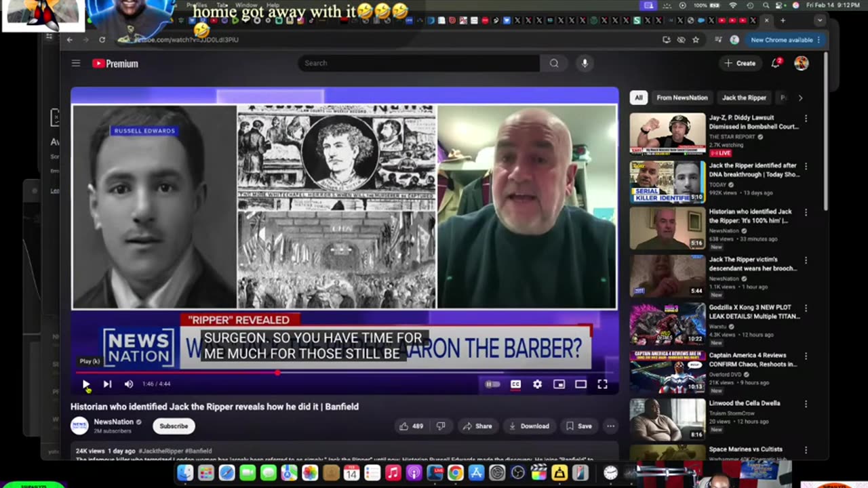Open options for victim's descendant brooch video
The width and height of the screenshot is (868, 488).
[x=806, y=260]
